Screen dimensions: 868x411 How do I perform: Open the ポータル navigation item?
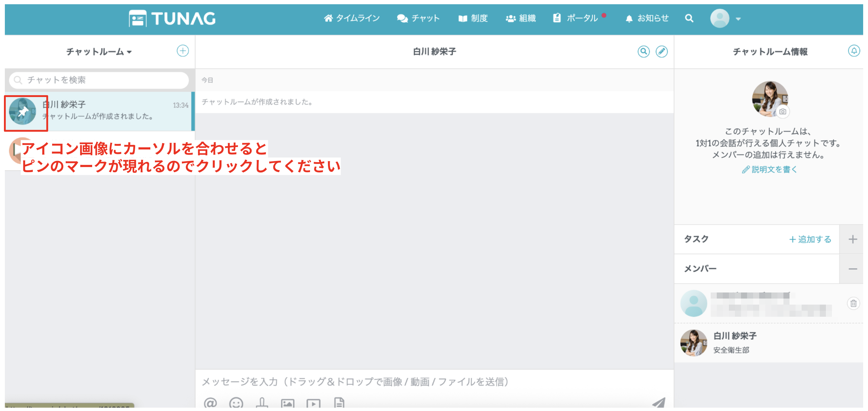point(576,18)
